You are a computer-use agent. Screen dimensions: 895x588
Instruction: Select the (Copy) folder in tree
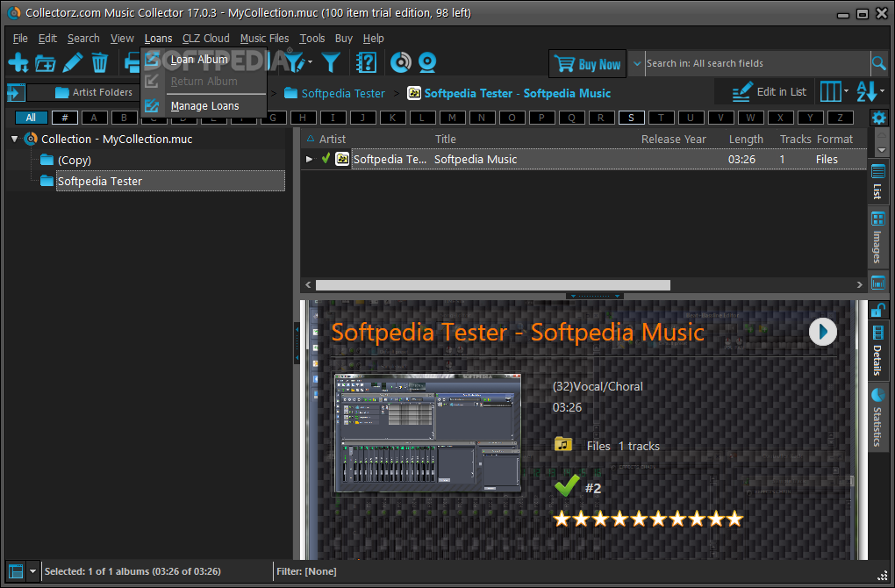pyautogui.click(x=75, y=160)
